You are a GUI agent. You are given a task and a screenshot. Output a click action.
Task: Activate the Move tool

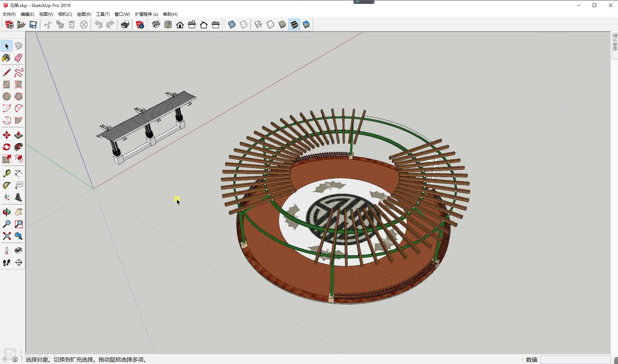point(7,135)
